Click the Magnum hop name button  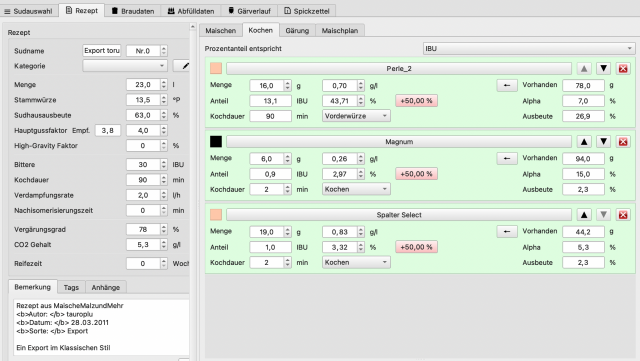(399, 142)
